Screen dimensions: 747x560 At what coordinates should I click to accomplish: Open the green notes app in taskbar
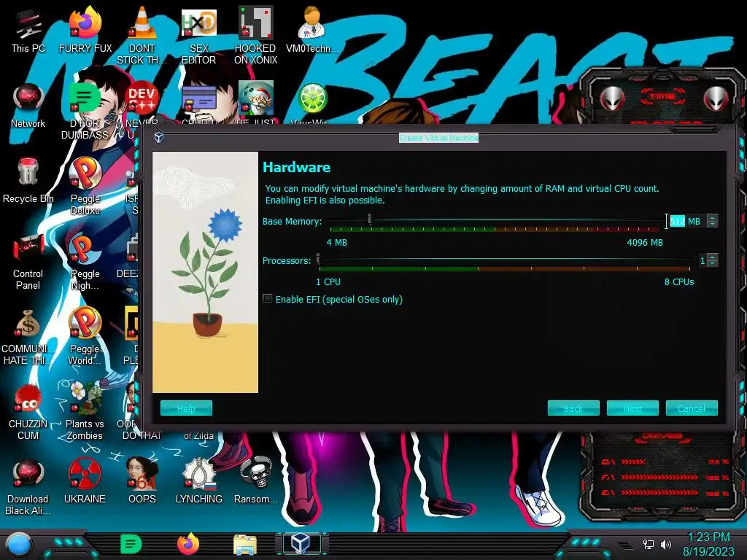coord(131,544)
